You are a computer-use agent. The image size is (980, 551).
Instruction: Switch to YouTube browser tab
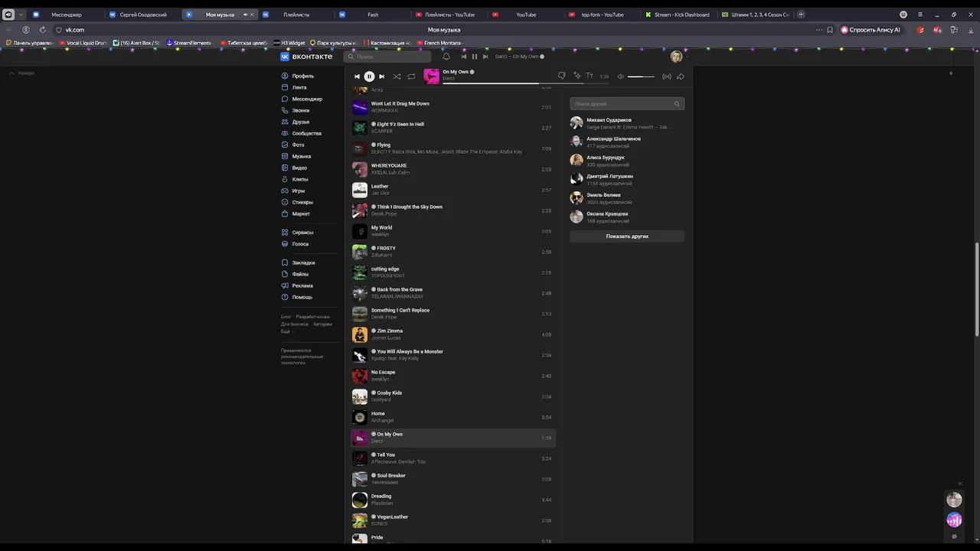[525, 15]
